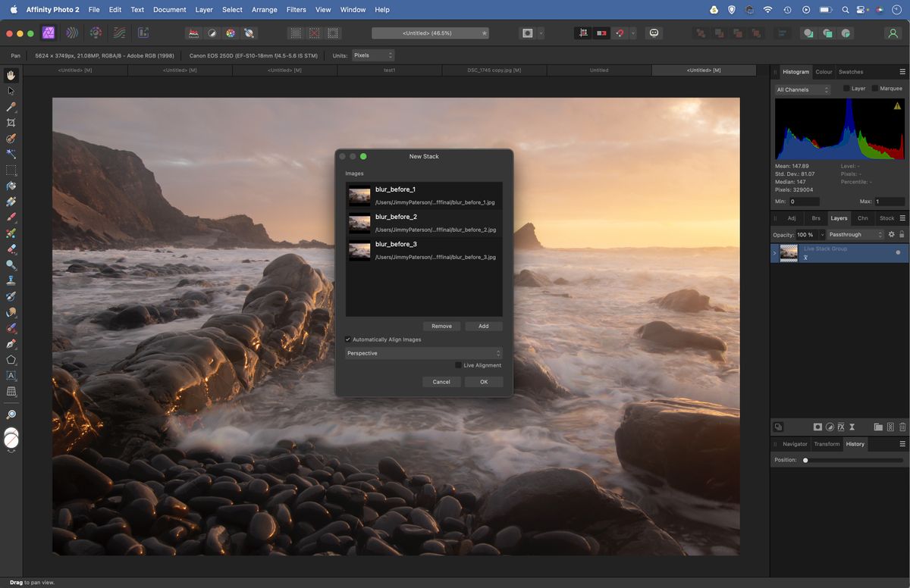
Task: Switch to the Colour tab
Action: click(x=824, y=72)
